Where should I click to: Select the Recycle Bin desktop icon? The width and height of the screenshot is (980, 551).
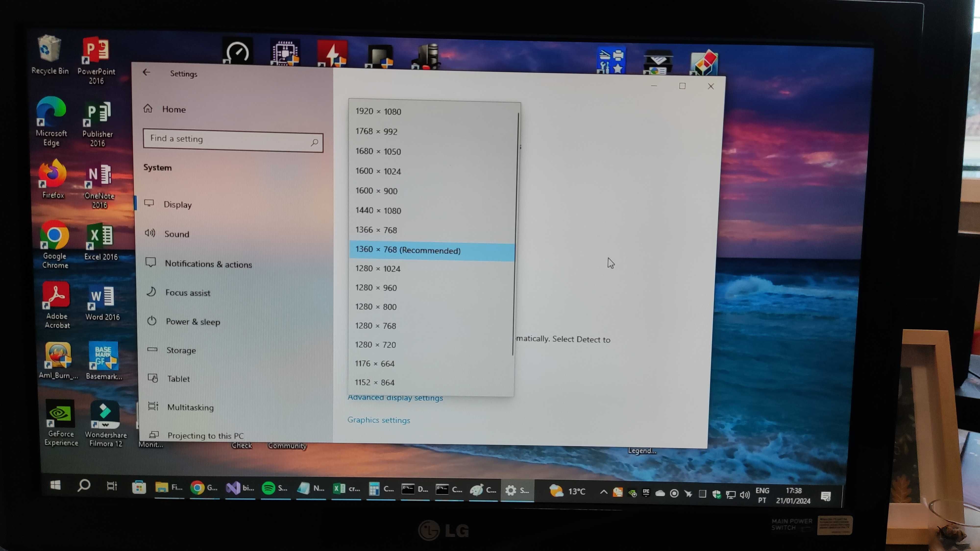coord(50,55)
